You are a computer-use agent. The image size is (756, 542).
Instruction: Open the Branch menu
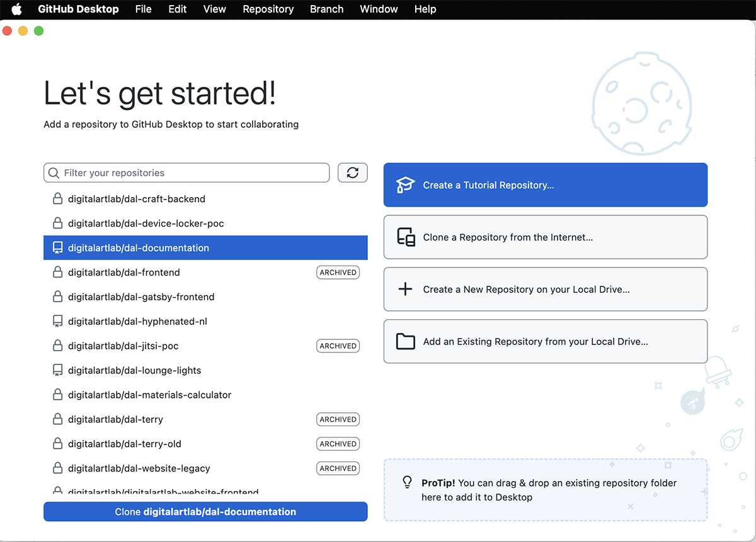327,9
